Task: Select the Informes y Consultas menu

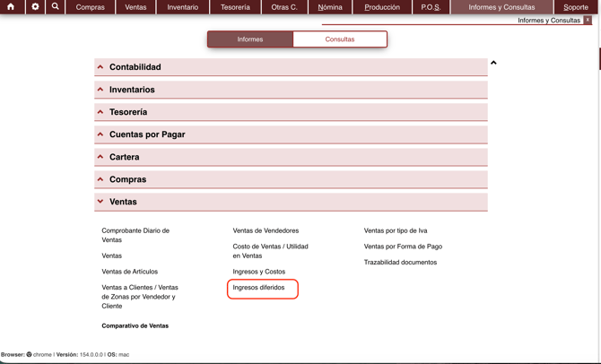Action: 501,7
